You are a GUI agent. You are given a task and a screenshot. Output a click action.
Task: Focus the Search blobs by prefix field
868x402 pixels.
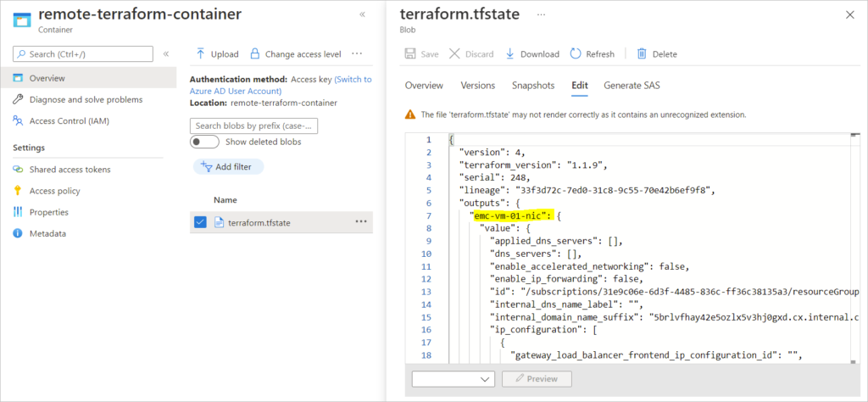253,126
